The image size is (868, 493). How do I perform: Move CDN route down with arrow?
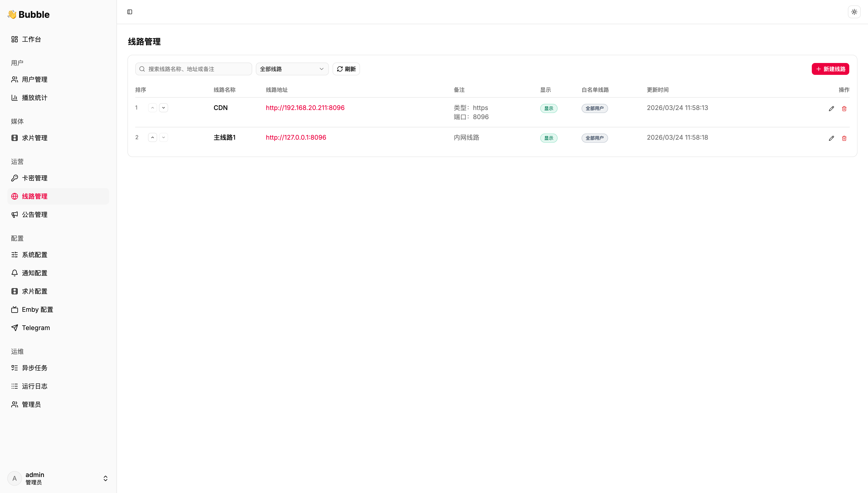pos(163,108)
